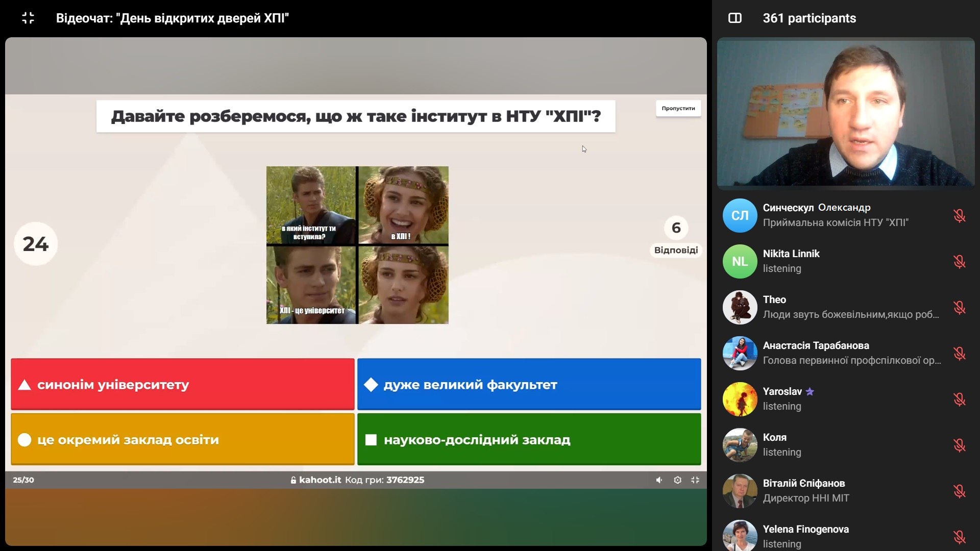The width and height of the screenshot is (980, 551).
Task: Click muted microphone icon for Yaroslav
Action: pos(960,399)
